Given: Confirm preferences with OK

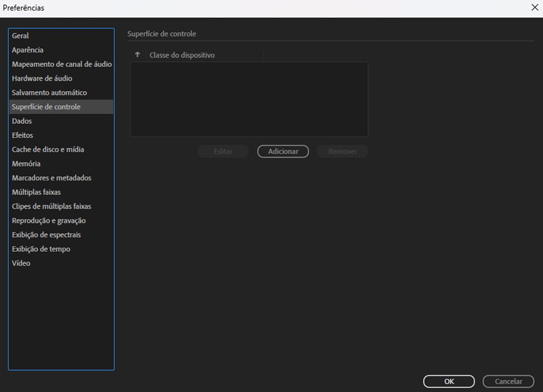Looking at the screenshot, I should point(449,381).
